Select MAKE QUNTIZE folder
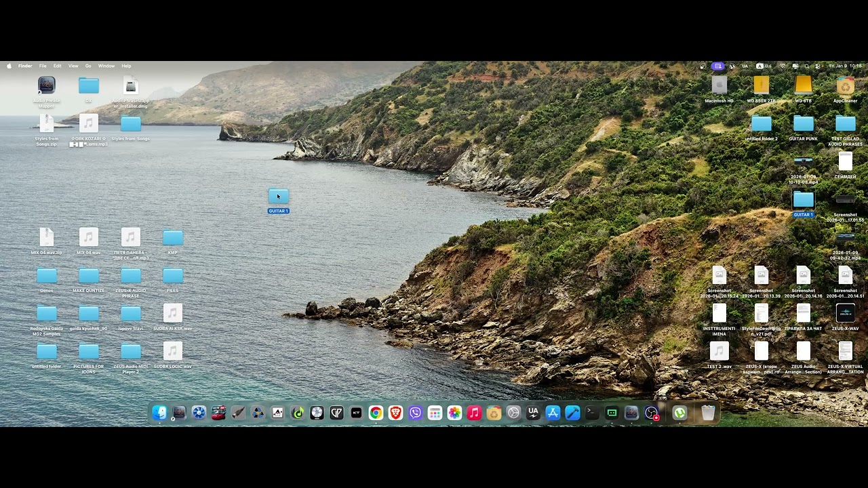Screen dimensions: 868x488 pos(89,275)
